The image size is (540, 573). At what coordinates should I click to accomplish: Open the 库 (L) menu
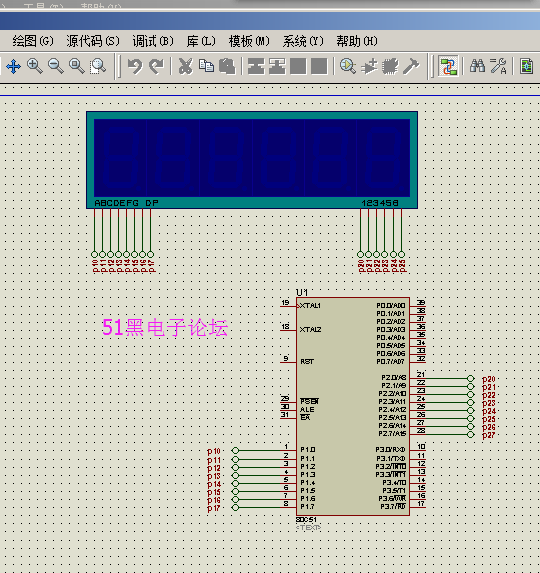click(201, 41)
